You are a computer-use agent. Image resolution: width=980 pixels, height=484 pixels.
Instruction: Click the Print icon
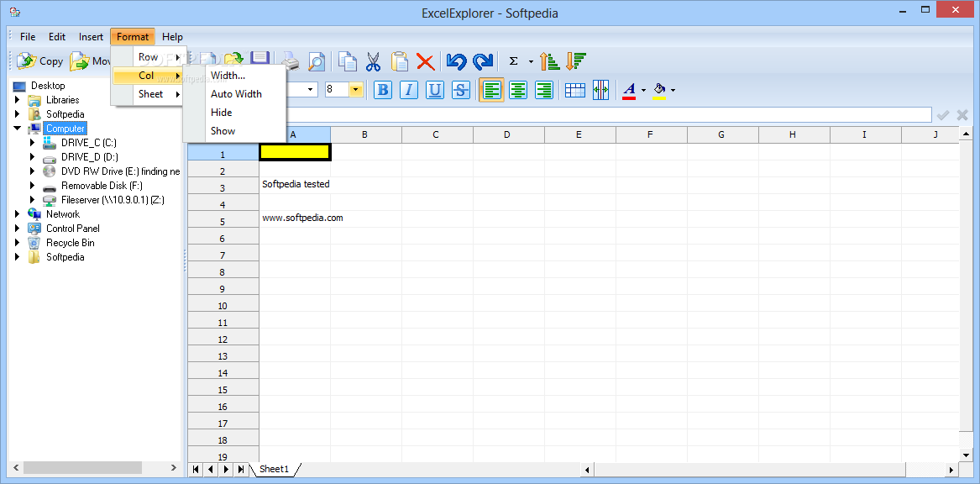(290, 61)
